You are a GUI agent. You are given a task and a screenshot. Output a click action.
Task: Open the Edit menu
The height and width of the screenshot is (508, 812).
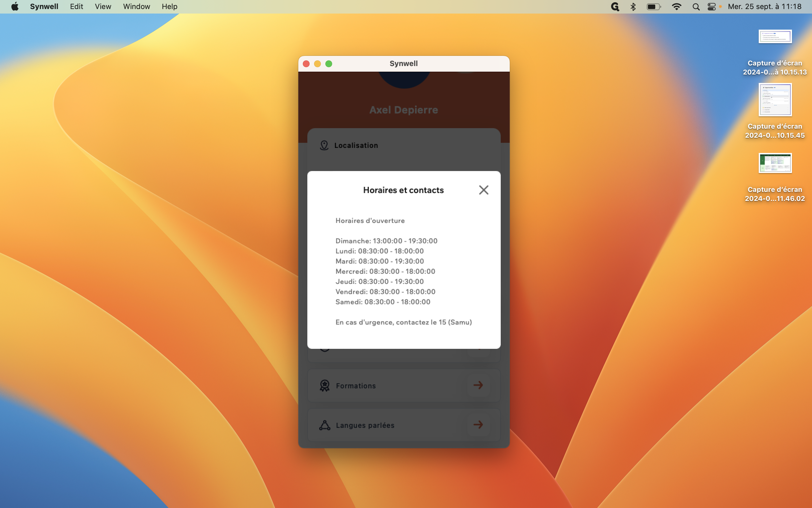(x=76, y=6)
